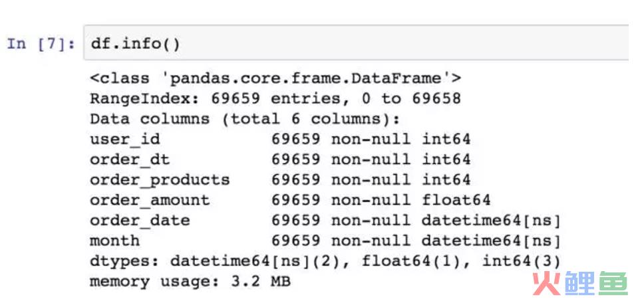Click the Data columns total line
The height and width of the screenshot is (299, 644).
(x=245, y=119)
